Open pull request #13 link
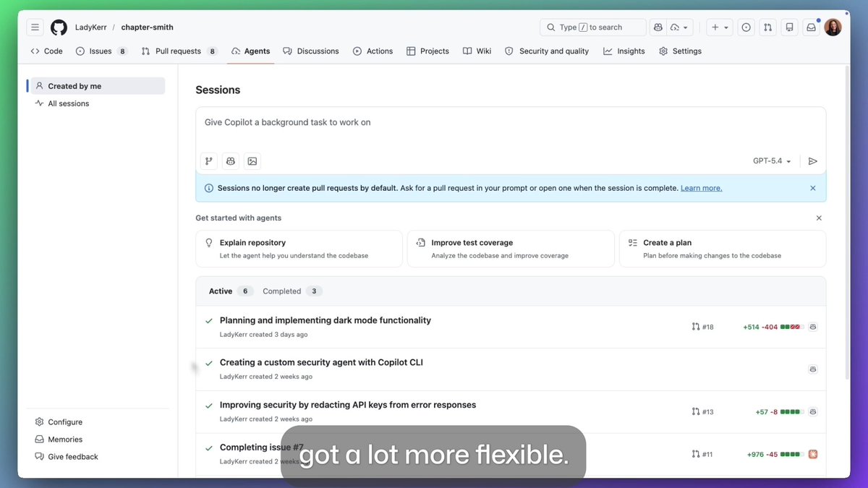Viewport: 868px width, 488px height. click(702, 412)
